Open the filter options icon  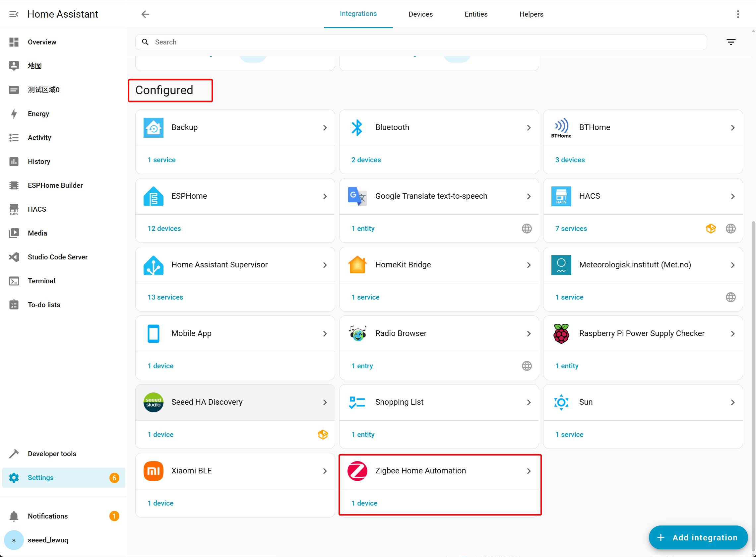731,42
